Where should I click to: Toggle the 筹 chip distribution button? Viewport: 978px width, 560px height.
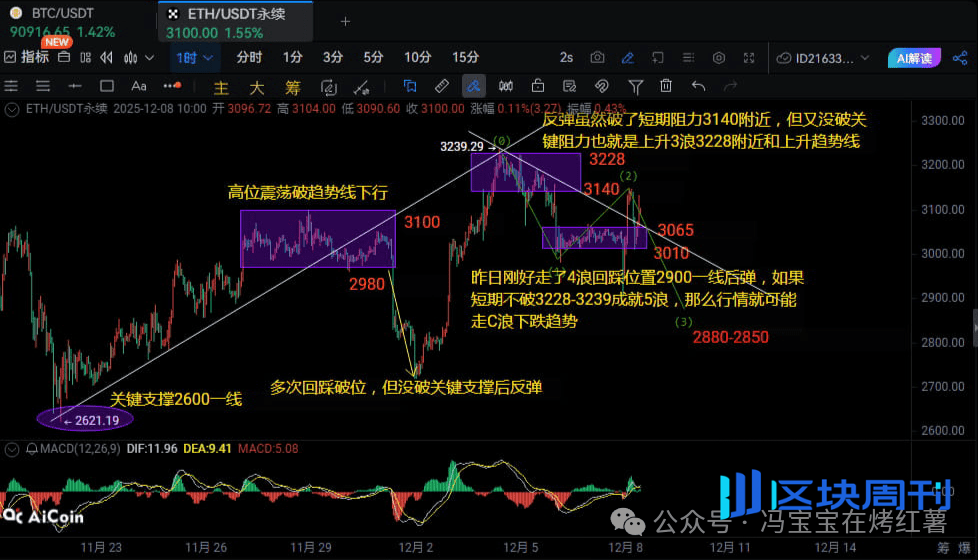click(293, 87)
